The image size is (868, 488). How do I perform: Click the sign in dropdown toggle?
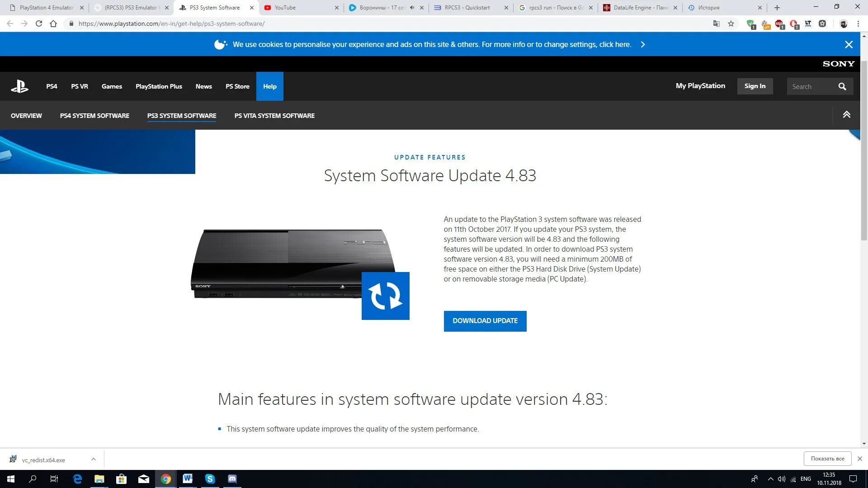[x=755, y=86]
